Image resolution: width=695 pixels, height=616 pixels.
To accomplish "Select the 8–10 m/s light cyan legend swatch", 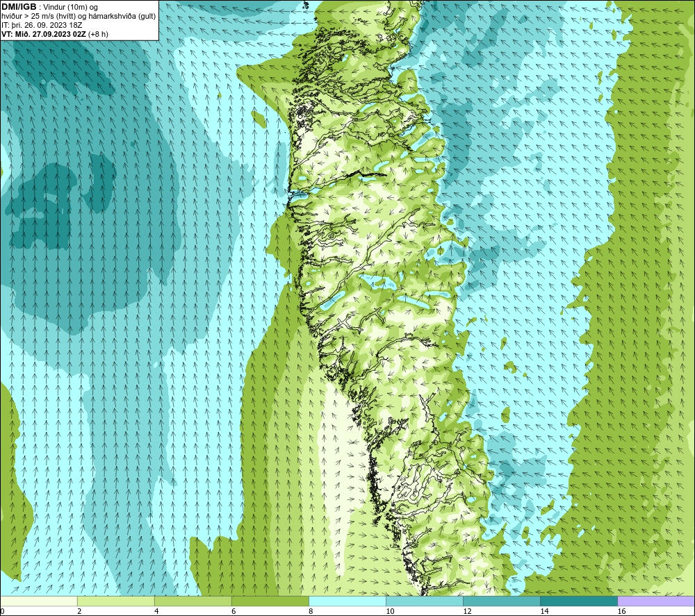I will point(347,601).
